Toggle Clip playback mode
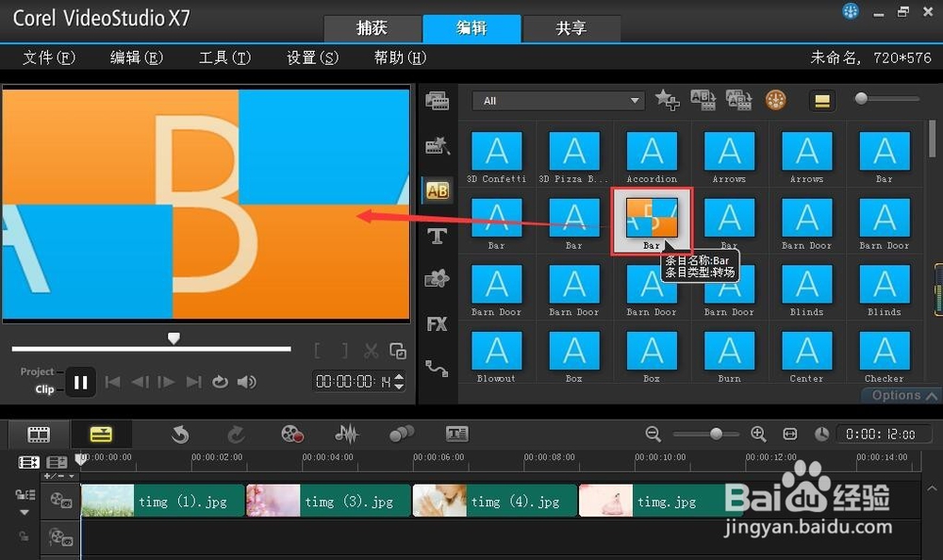The width and height of the screenshot is (943, 560). coord(44,389)
